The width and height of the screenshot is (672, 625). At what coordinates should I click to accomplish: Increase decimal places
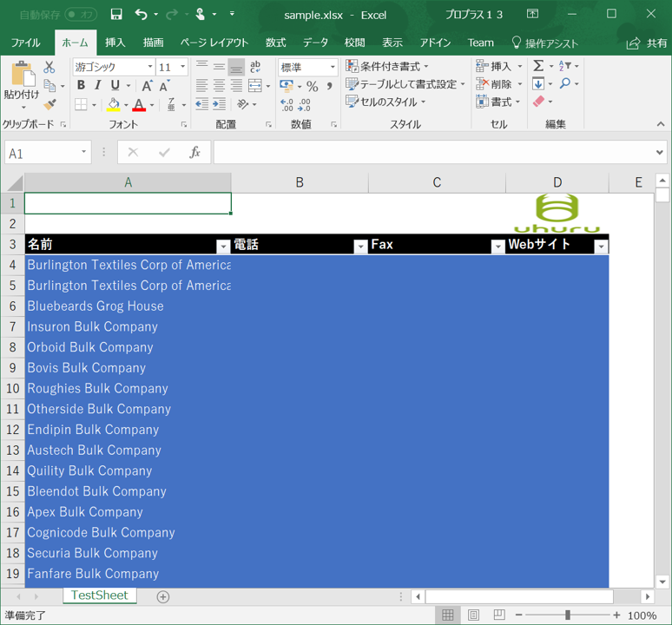(x=287, y=105)
